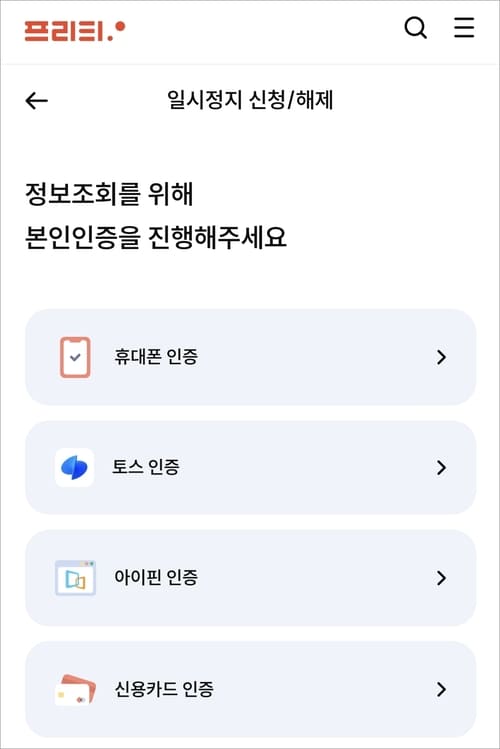Screen dimensions: 500x749
Task: Tap the phone checkmark icon
Action: (x=75, y=357)
